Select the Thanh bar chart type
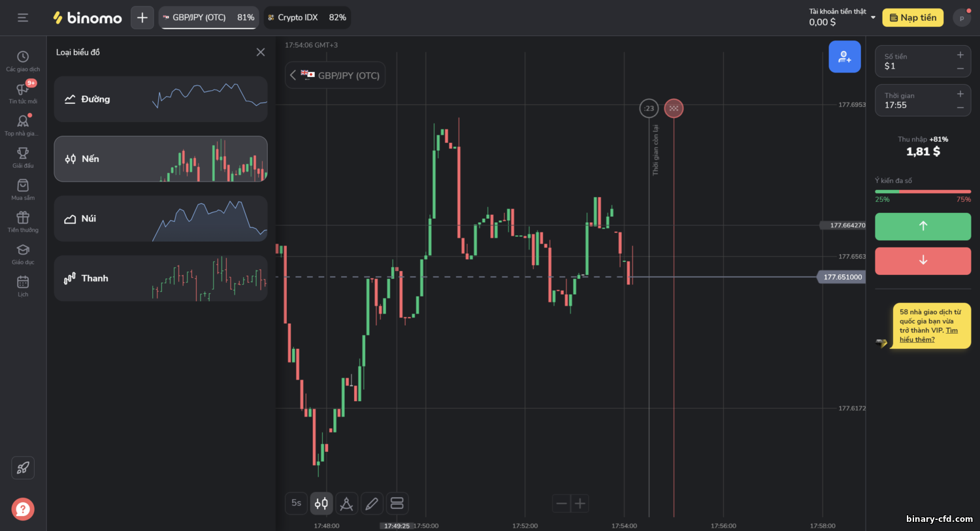980x531 pixels. tap(161, 278)
